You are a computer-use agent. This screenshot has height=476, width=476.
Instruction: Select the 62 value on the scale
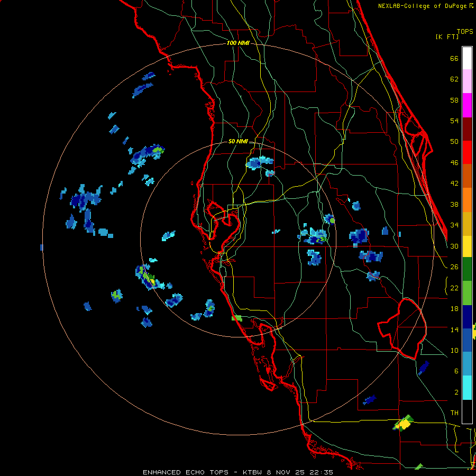tap(454, 79)
